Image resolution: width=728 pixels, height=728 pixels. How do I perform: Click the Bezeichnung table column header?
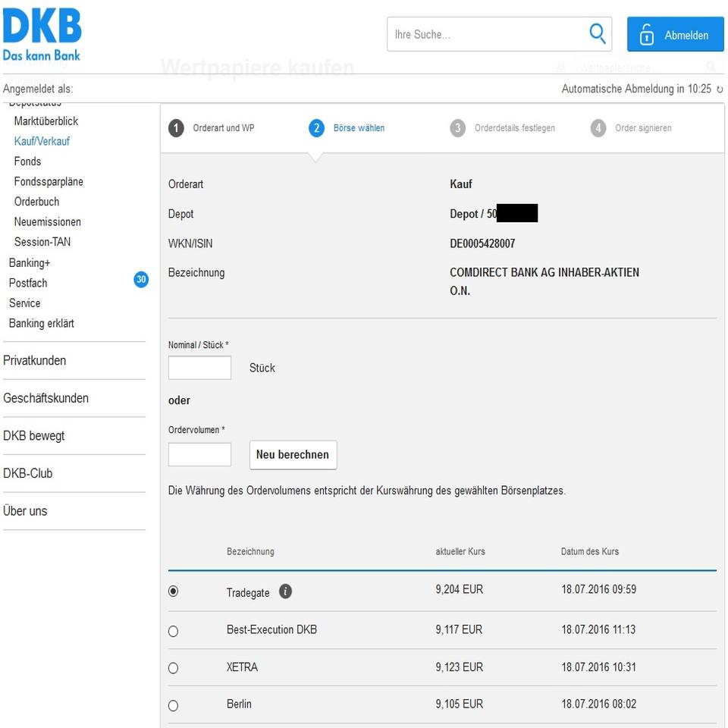tap(250, 551)
